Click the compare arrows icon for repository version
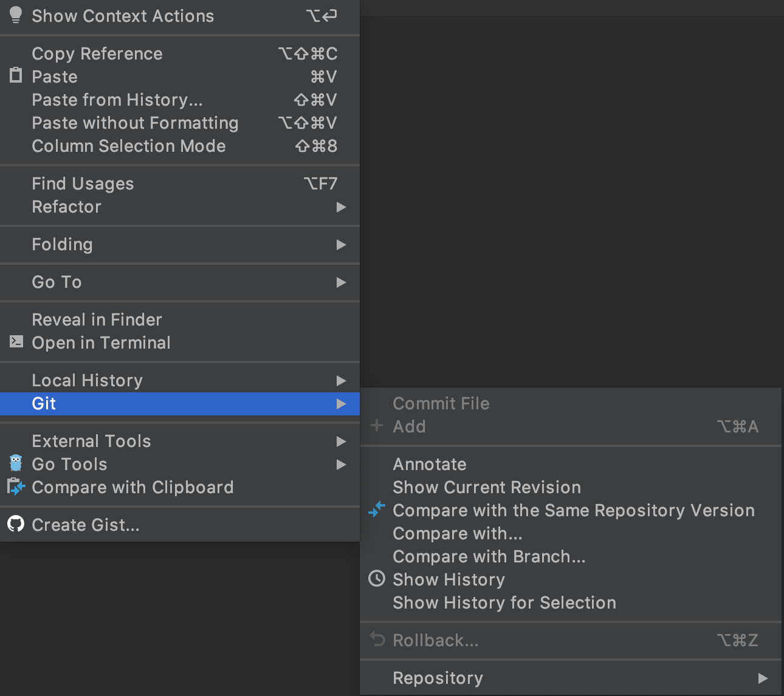Screen dimensions: 784x696 [377, 510]
